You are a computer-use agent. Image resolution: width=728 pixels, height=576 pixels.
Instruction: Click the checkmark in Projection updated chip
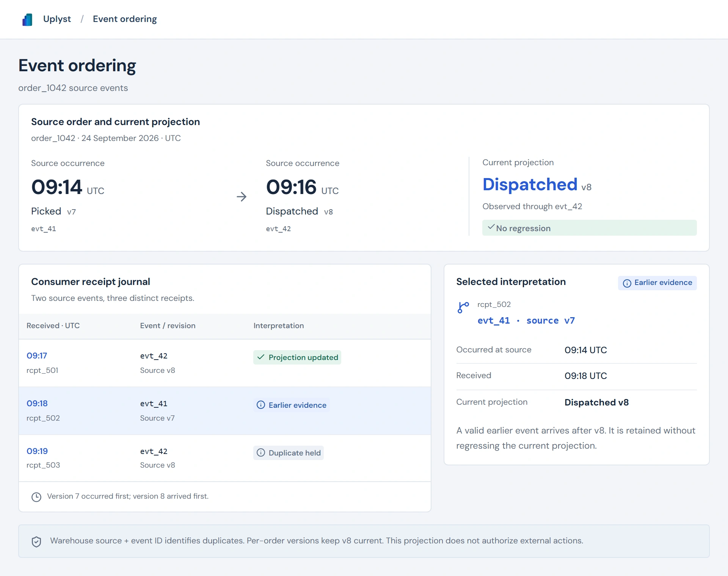coord(261,357)
